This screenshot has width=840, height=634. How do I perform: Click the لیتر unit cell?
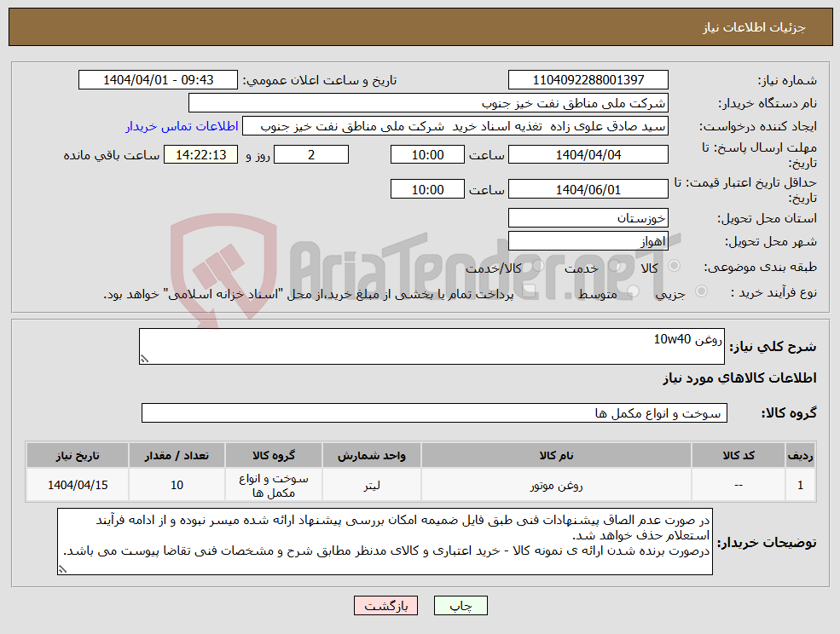(x=371, y=485)
